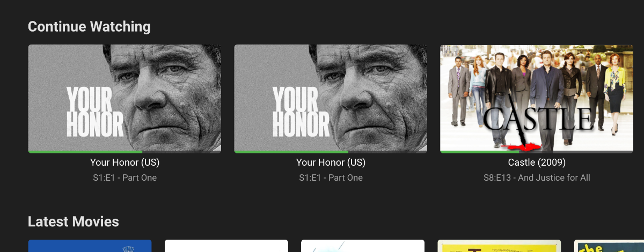Click the second 'Your Honor (US)' title
Image resolution: width=644 pixels, height=252 pixels.
331,162
